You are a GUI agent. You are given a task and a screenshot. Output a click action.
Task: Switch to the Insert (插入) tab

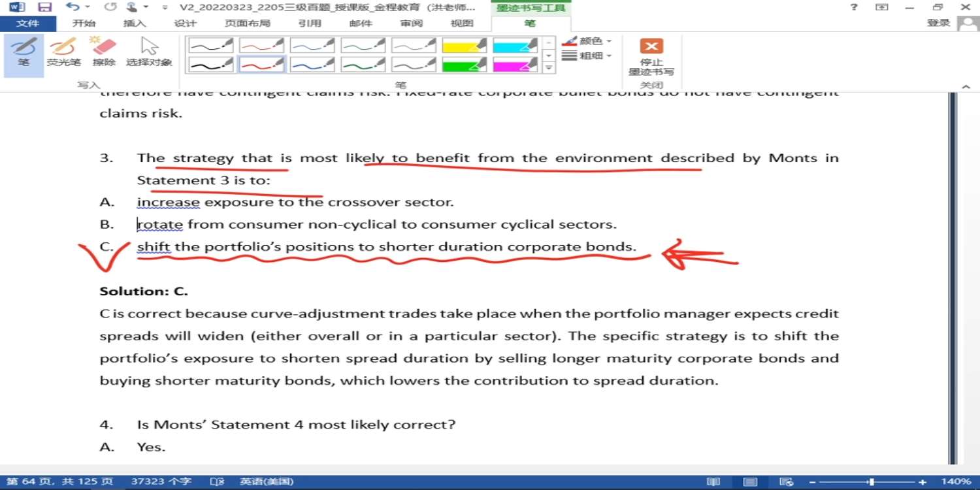point(135,24)
